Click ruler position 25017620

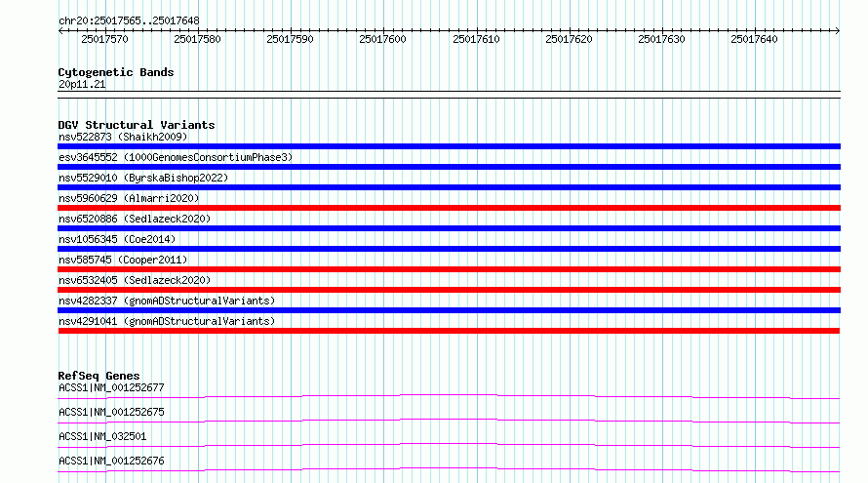pyautogui.click(x=569, y=39)
